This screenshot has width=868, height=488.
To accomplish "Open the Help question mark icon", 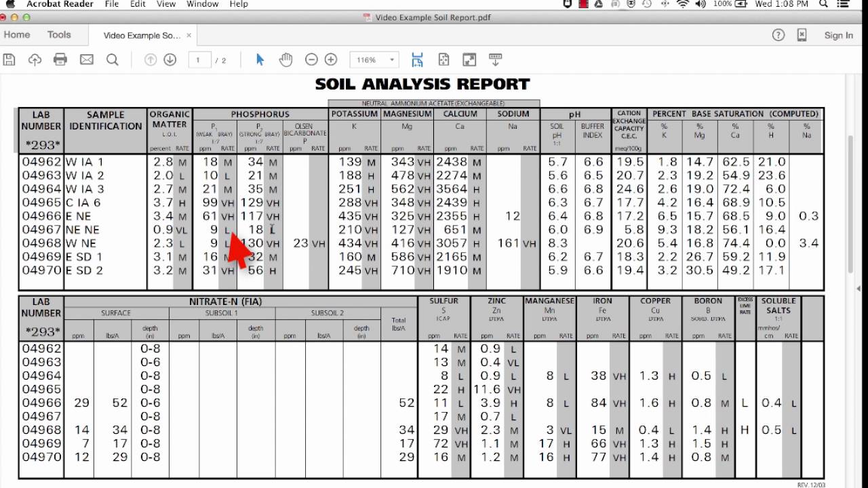I will tap(778, 35).
